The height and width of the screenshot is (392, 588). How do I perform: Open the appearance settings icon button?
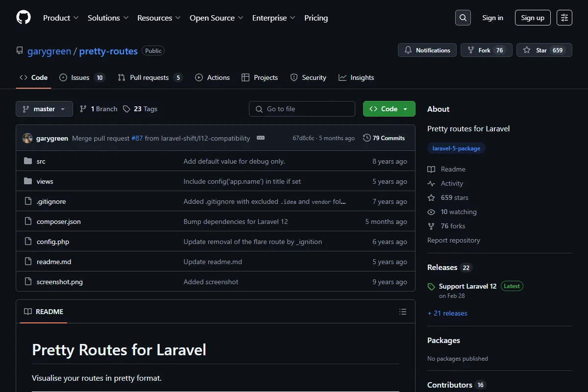pos(564,18)
